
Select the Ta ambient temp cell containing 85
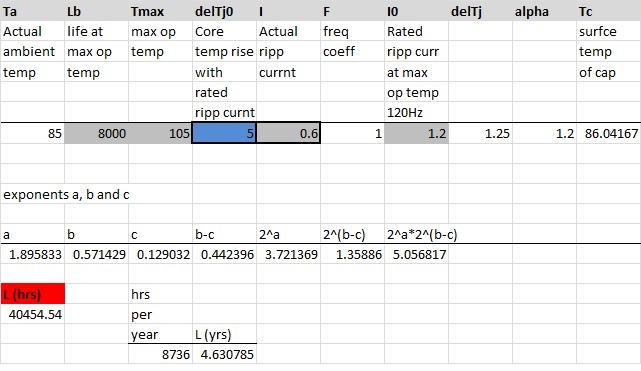pos(32,133)
